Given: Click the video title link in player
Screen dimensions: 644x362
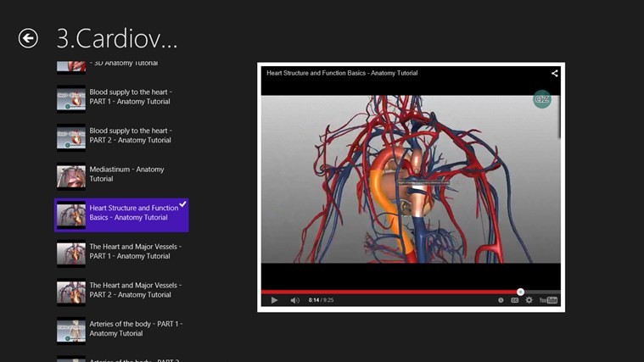Looking at the screenshot, I should (342, 74).
